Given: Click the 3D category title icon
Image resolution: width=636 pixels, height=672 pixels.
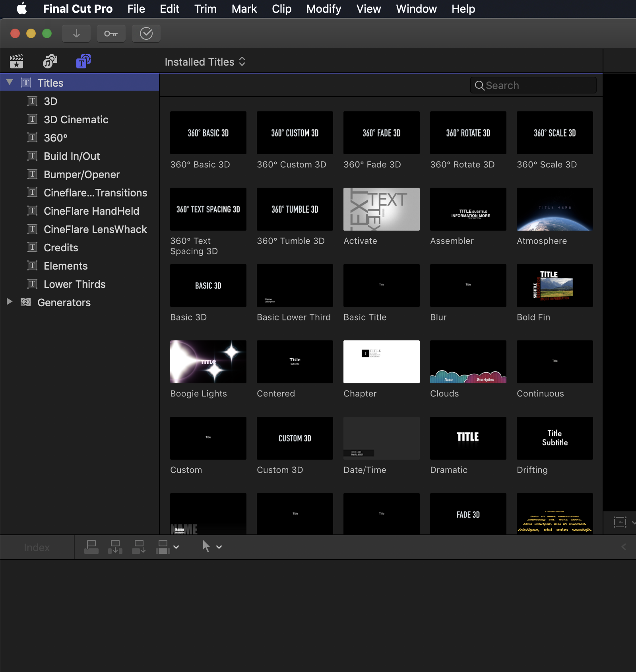Looking at the screenshot, I should 32,101.
